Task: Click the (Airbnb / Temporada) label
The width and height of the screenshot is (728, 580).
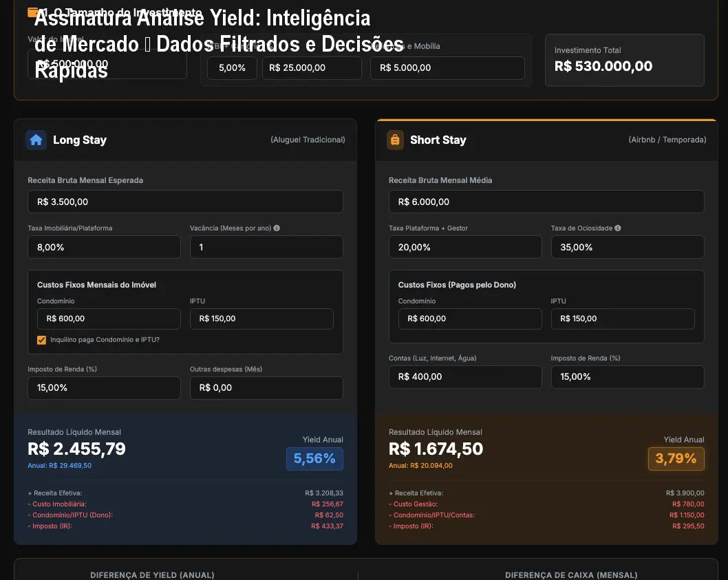Action: pyautogui.click(x=667, y=140)
